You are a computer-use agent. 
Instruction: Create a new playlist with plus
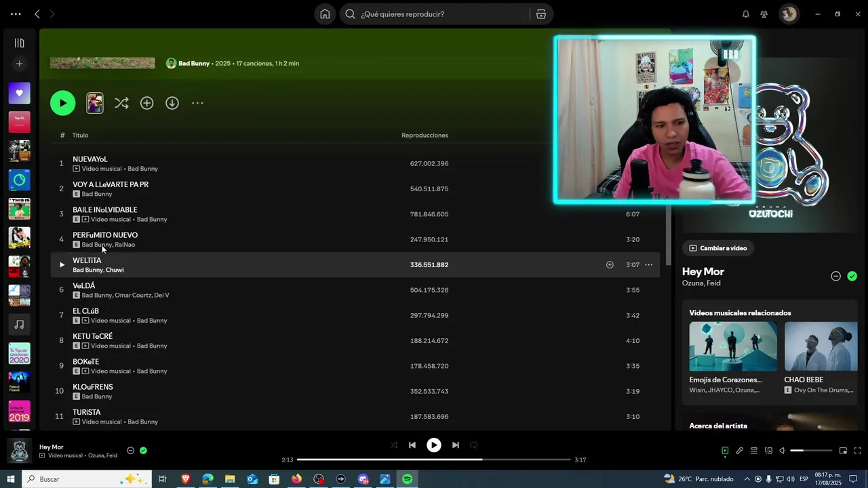(19, 64)
